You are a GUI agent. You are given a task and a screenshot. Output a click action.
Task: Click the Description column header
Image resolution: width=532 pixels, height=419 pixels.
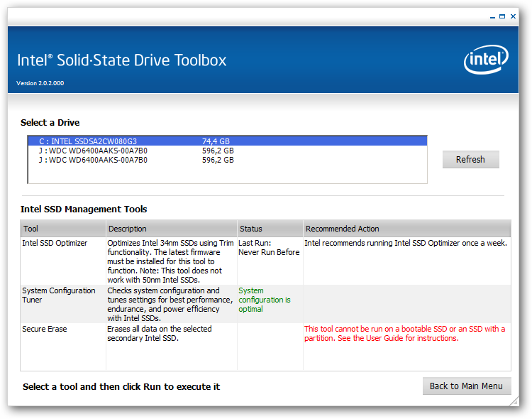(x=172, y=229)
